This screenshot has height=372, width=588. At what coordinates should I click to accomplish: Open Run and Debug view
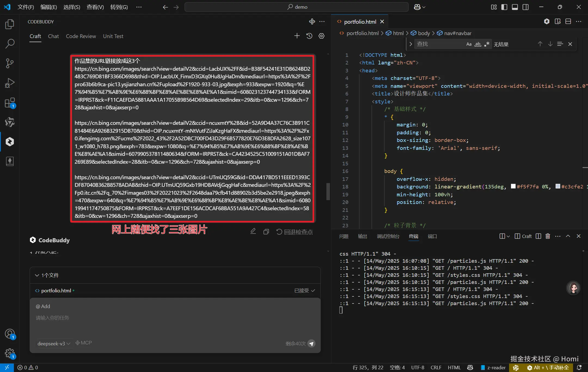10,83
